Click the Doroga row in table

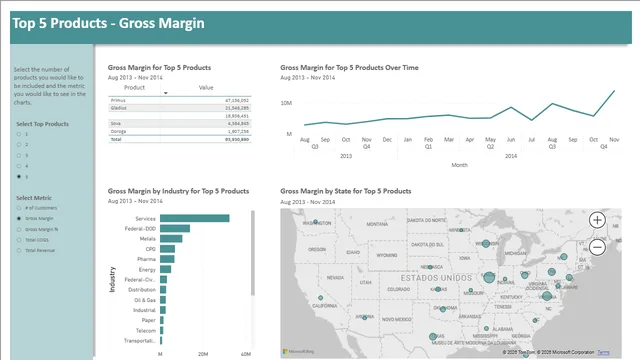[x=180, y=131]
